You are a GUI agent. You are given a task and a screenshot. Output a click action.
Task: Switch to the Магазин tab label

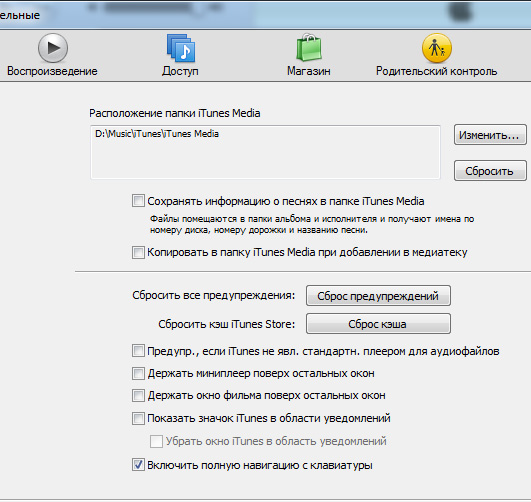[x=309, y=71]
